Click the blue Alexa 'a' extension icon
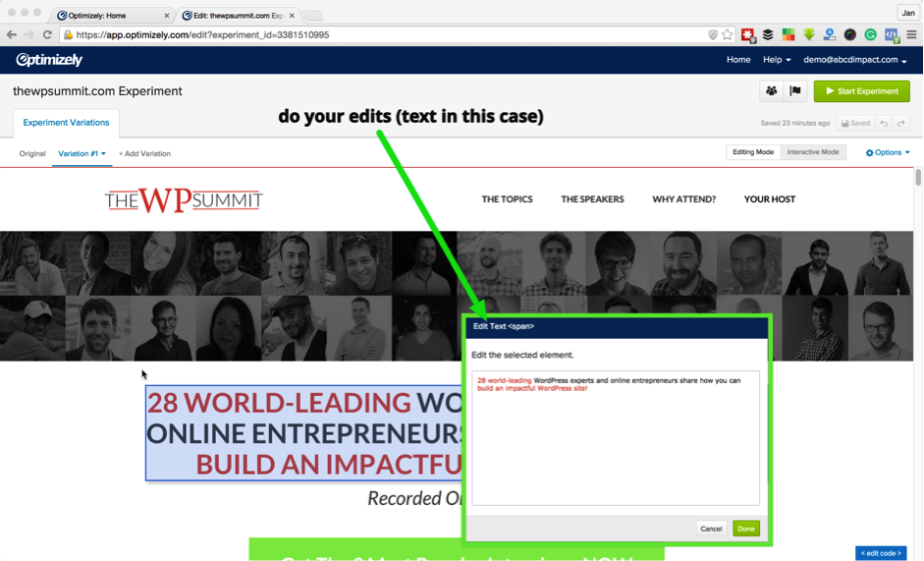The height and width of the screenshot is (561, 924). (x=830, y=34)
